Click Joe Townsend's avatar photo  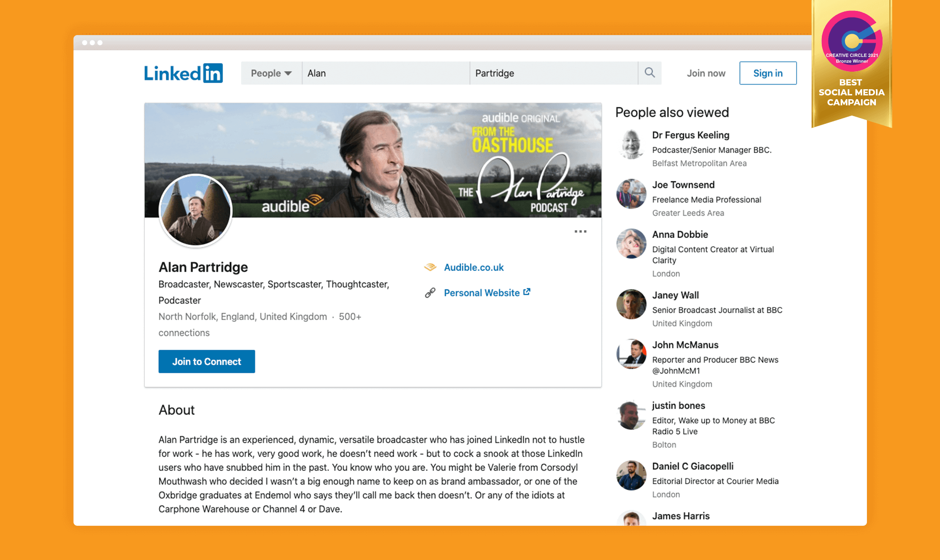click(631, 194)
